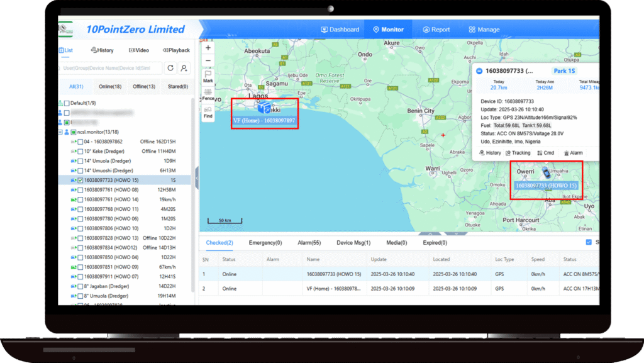Uncheck 16038097733 (HOWO 15) device
Image resolution: width=644 pixels, height=363 pixels.
click(80, 181)
